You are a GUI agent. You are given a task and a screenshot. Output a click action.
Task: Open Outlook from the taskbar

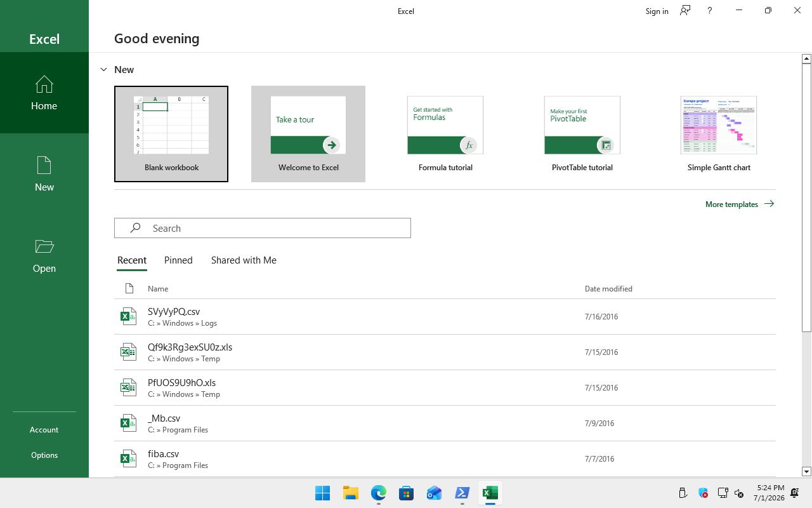coord(434,493)
